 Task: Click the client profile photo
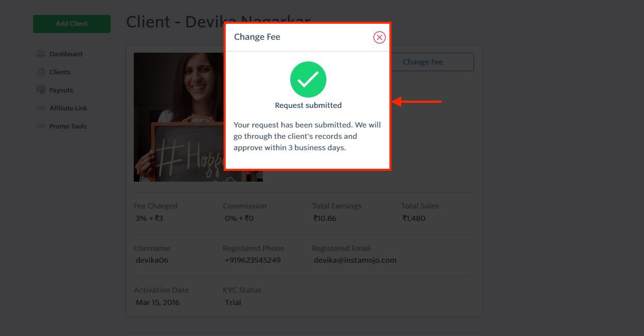(x=179, y=117)
